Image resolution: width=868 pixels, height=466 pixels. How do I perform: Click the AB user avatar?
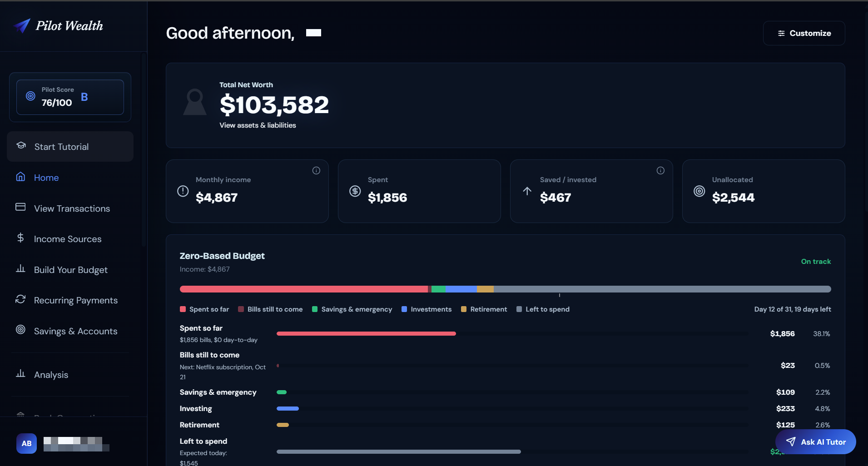pos(27,443)
